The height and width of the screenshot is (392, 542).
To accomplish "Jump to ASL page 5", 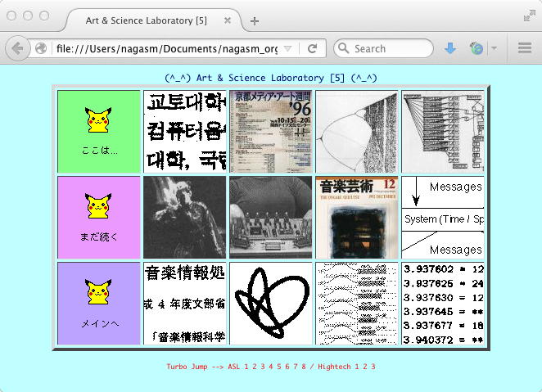I will click(279, 367).
